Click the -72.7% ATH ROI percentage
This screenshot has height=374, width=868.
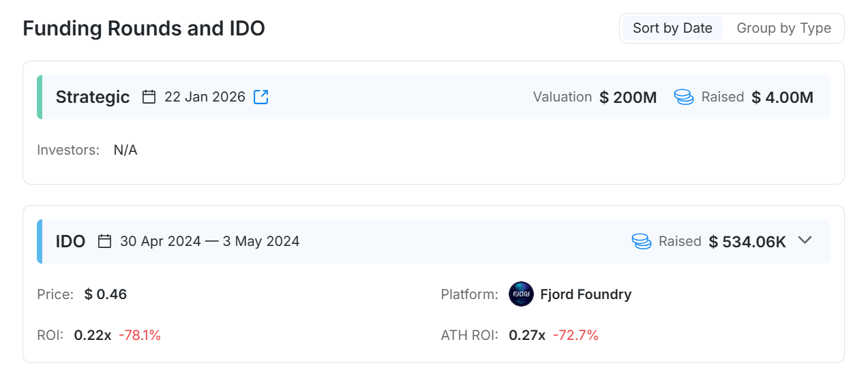[575, 335]
